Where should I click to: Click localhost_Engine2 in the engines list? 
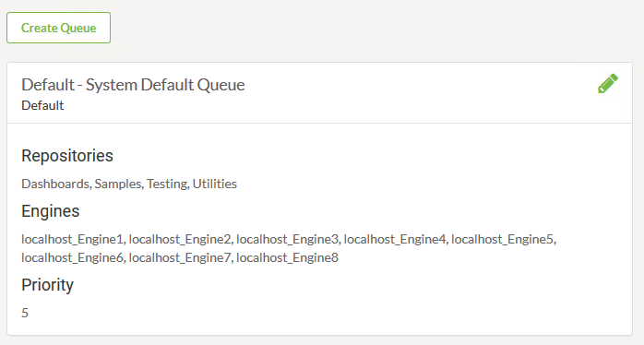coord(180,239)
